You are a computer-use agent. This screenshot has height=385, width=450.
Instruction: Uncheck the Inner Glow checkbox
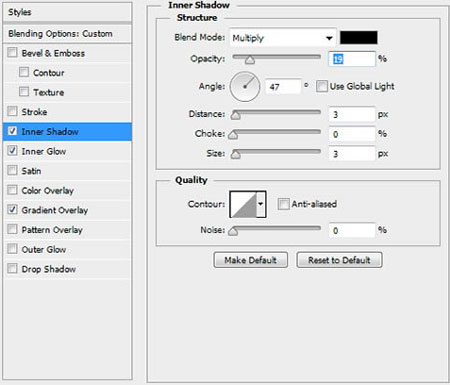(12, 151)
